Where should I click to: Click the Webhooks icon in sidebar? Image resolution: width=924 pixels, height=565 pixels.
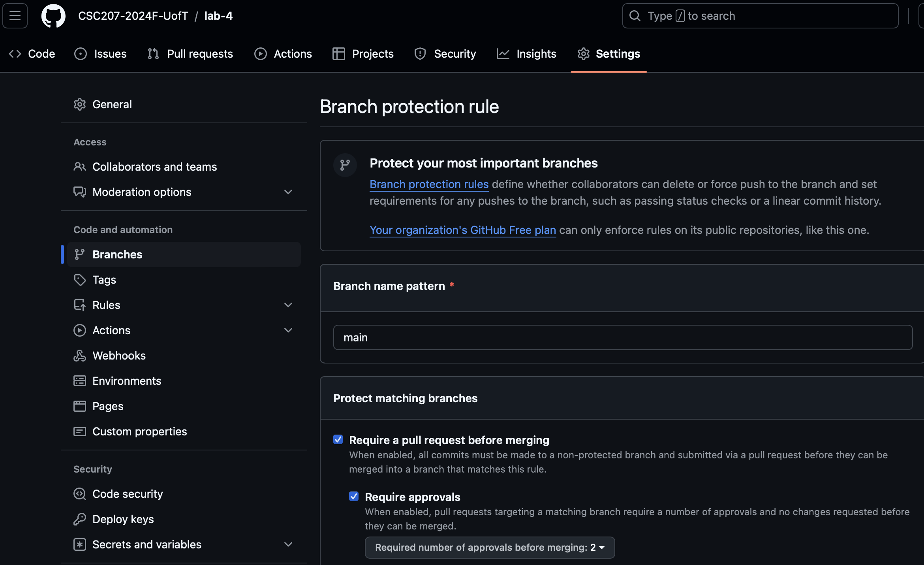[79, 355]
